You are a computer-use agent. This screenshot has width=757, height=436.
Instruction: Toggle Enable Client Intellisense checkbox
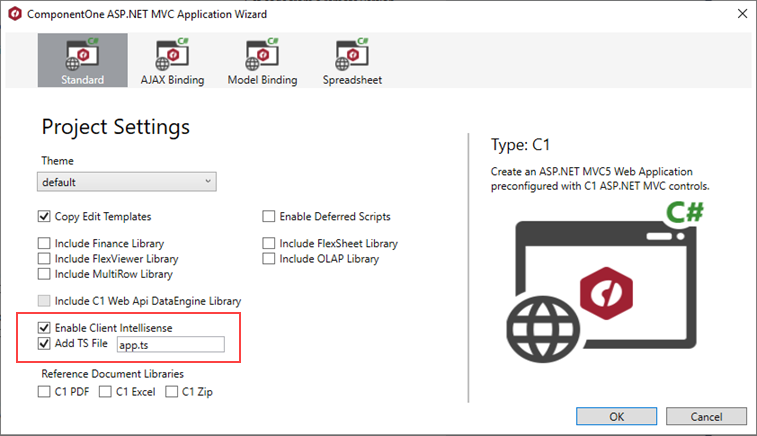click(44, 328)
